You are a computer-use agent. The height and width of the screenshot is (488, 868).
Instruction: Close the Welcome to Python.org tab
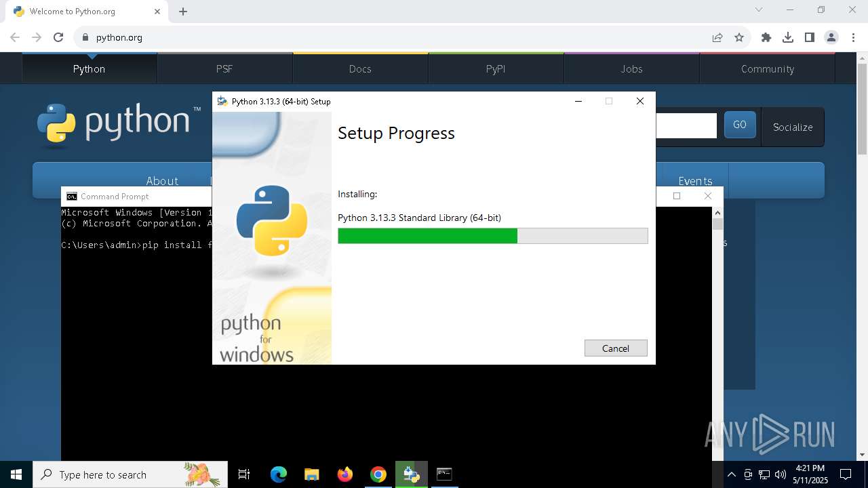[x=157, y=12]
